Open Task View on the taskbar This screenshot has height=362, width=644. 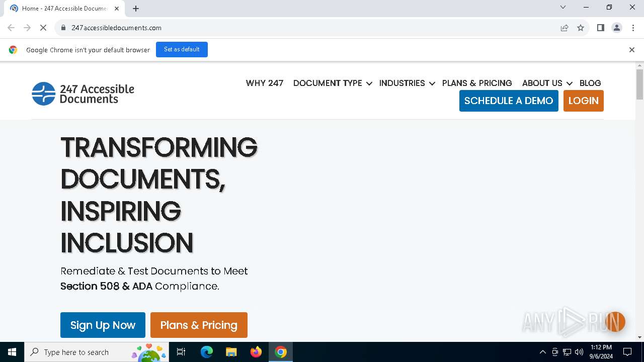coord(181,352)
